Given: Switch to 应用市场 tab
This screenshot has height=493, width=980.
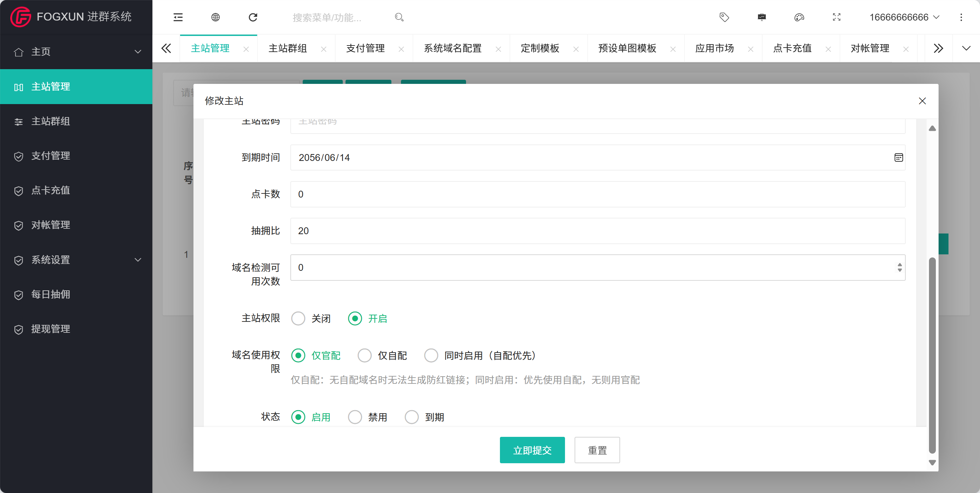Looking at the screenshot, I should 715,48.
